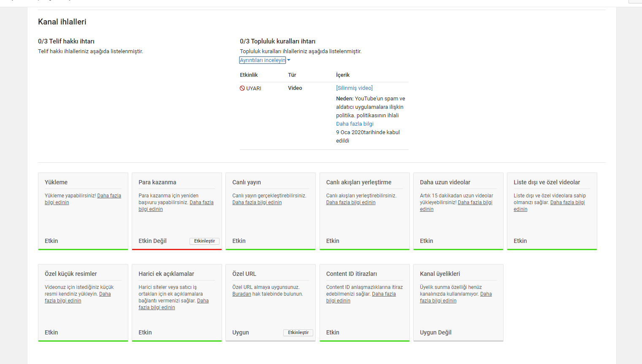Click the Canlı yayın card title
Viewport: 642px width, 364px height.
coord(247,182)
